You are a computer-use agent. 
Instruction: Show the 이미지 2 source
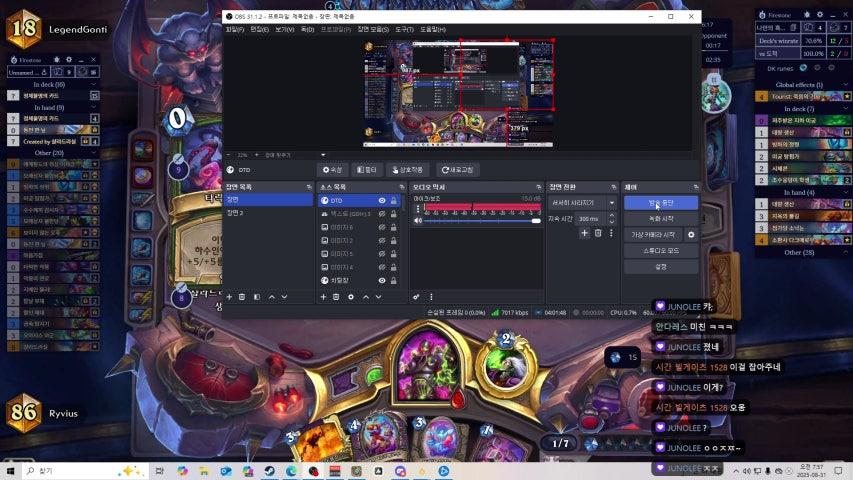[382, 241]
